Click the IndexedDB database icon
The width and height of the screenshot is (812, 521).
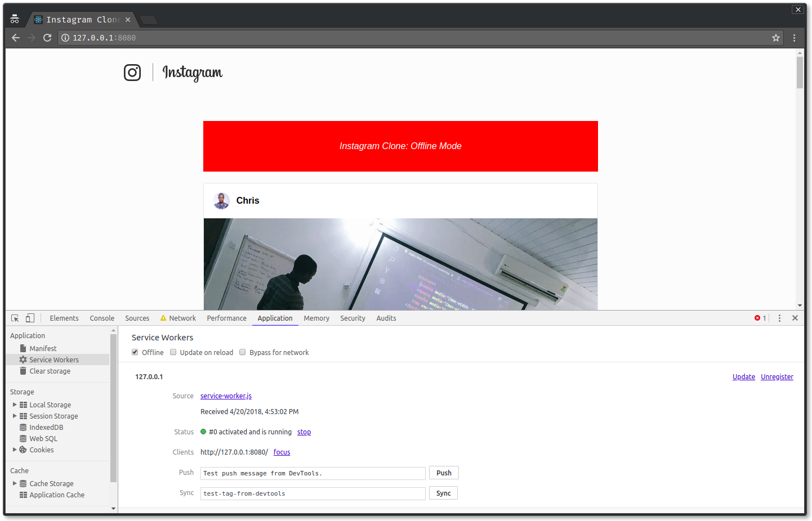pyautogui.click(x=23, y=427)
